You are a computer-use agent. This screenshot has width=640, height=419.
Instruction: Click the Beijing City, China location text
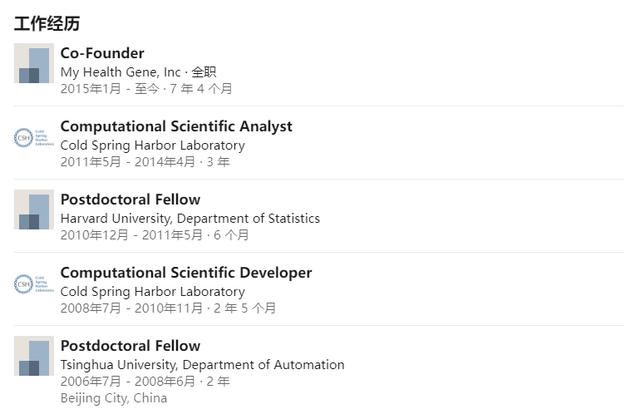point(114,398)
